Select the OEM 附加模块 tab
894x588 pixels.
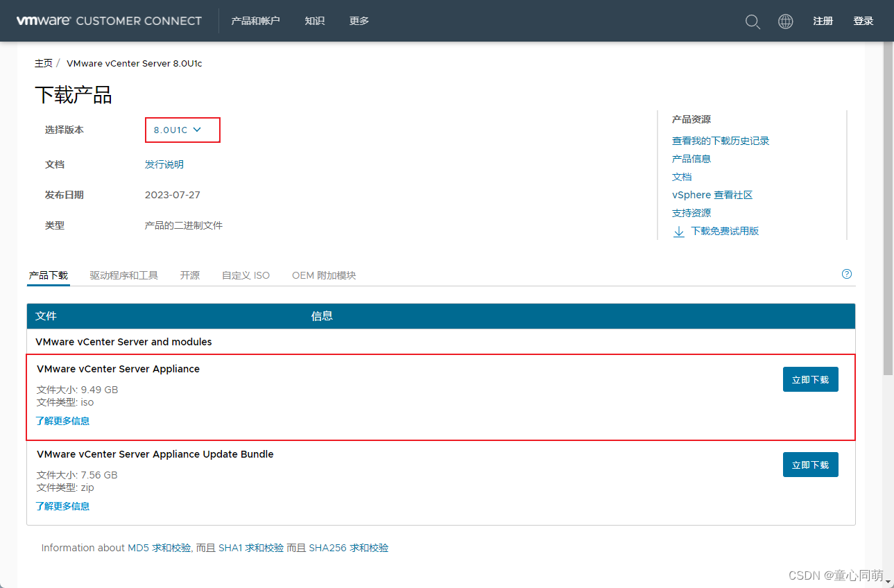click(x=323, y=275)
